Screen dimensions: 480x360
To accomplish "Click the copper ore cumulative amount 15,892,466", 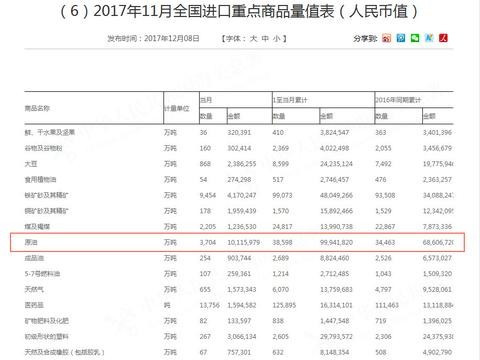I will (x=336, y=211).
